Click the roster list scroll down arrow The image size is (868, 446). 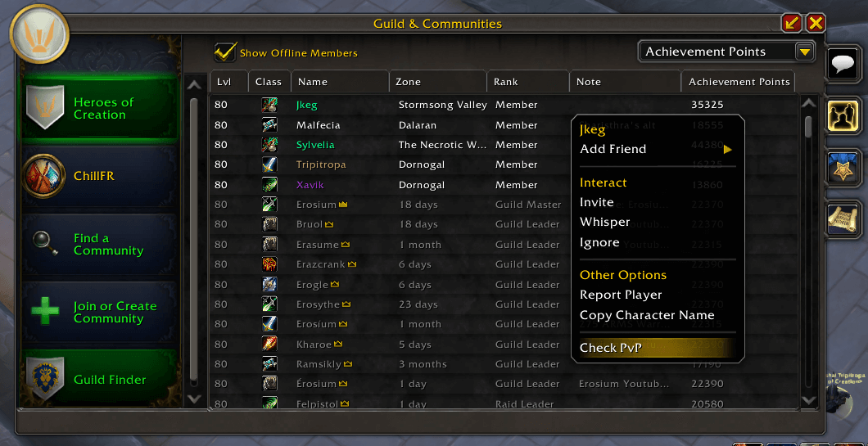click(808, 399)
